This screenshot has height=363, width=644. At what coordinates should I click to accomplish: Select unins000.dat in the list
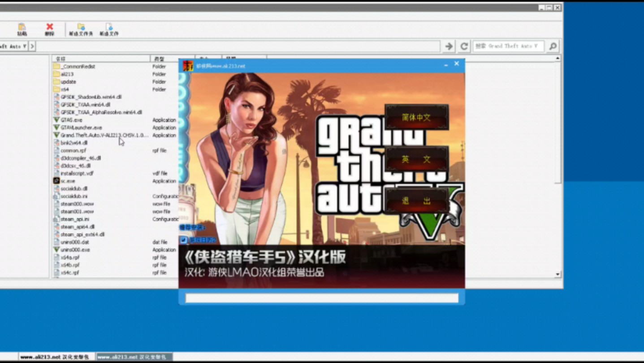[75, 242]
